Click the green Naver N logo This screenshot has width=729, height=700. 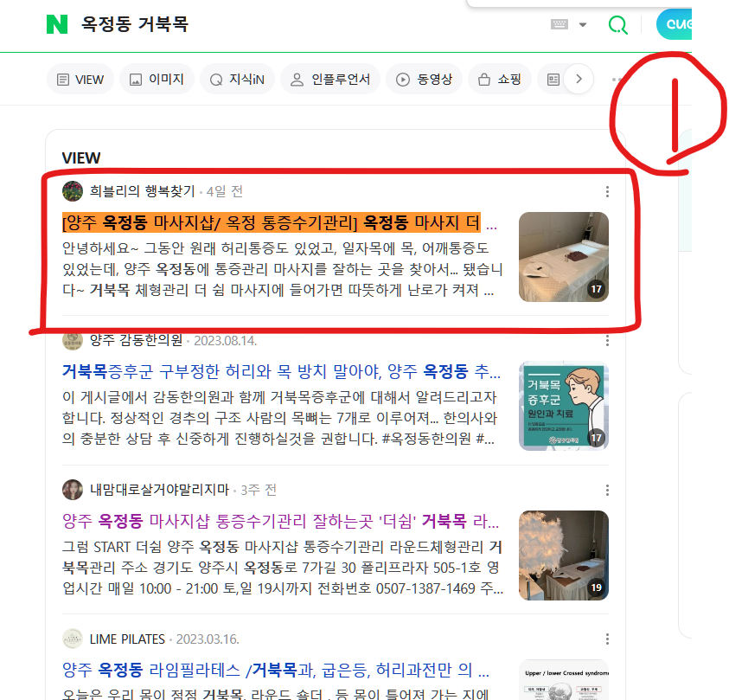pyautogui.click(x=57, y=24)
